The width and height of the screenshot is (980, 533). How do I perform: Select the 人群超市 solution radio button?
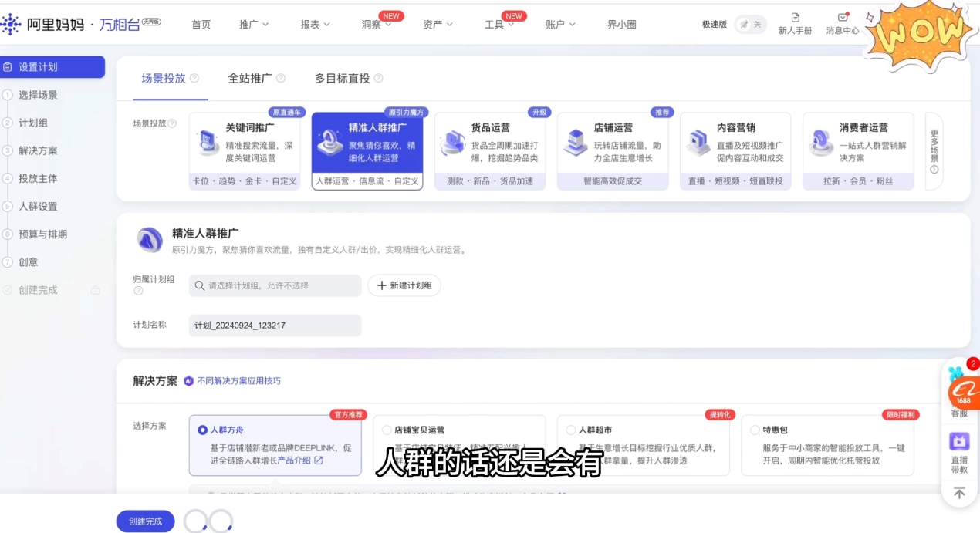click(572, 430)
